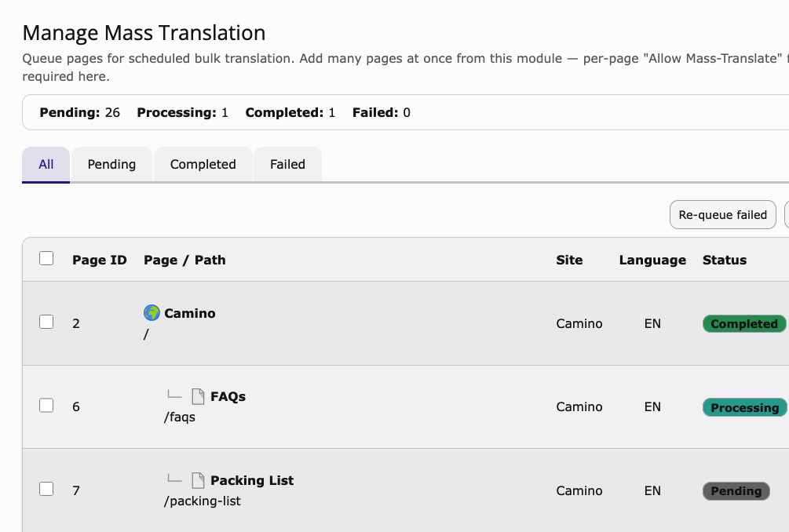This screenshot has width=789, height=532.
Task: Click the globe icon beside Camino
Action: point(152,313)
